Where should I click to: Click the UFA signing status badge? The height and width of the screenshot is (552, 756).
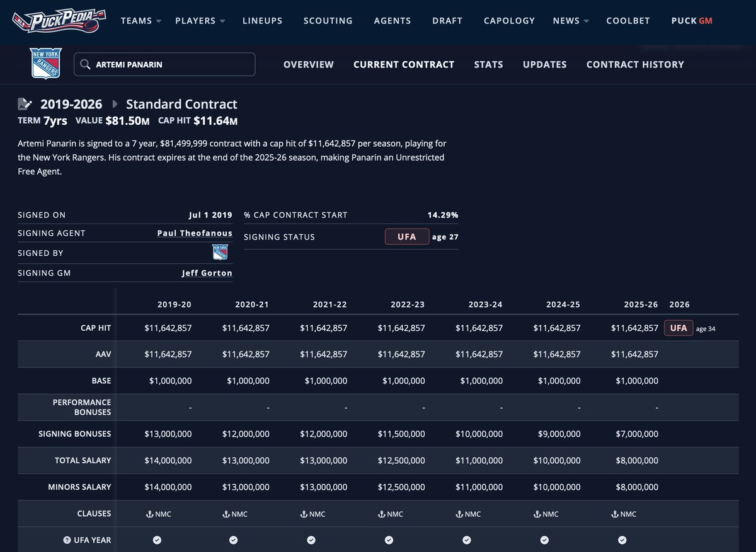coord(407,237)
